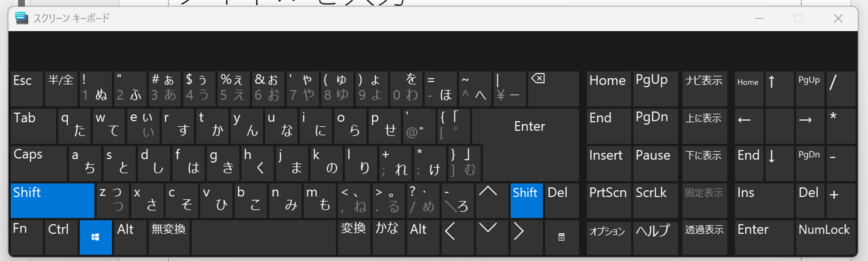
Task: Toggle the Caps lock key
Action: click(39, 163)
